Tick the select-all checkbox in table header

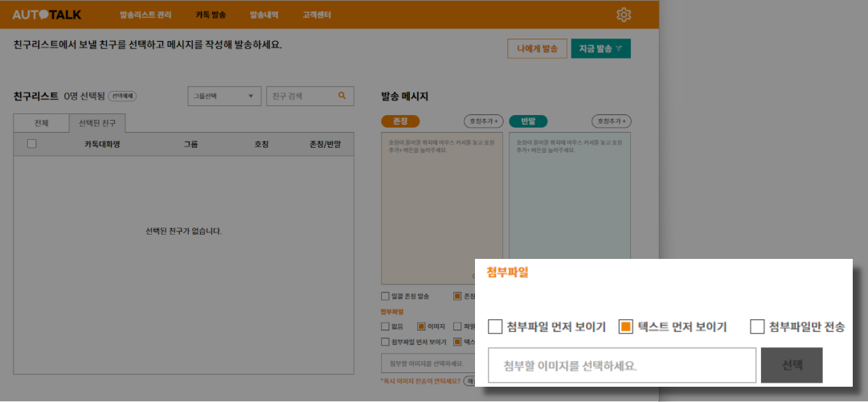click(x=32, y=144)
